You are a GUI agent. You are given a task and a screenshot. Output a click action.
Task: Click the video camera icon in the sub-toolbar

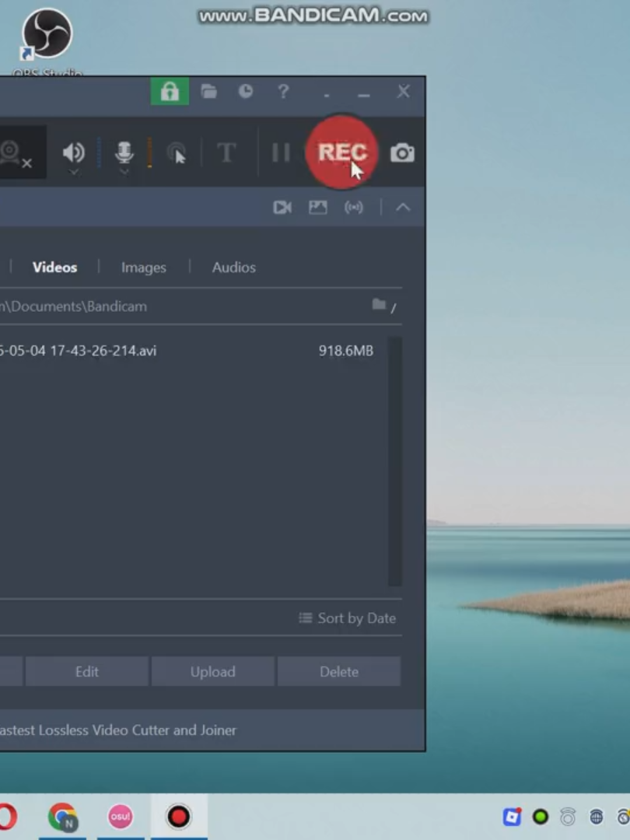pyautogui.click(x=282, y=208)
